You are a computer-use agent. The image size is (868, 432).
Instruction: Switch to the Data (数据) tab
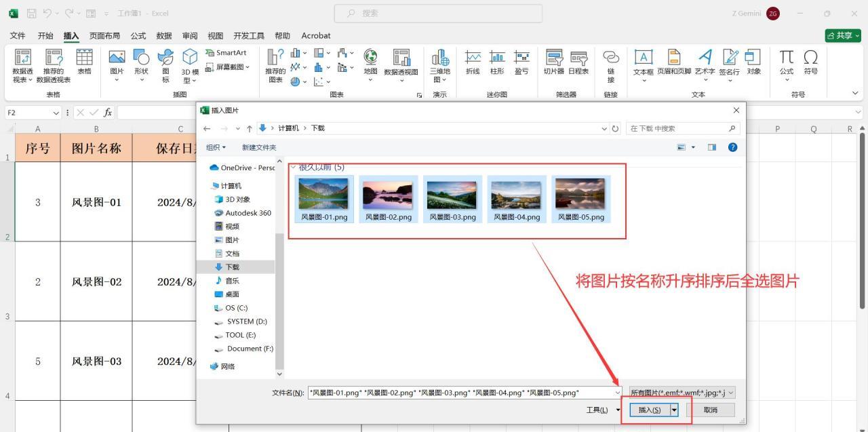point(164,36)
